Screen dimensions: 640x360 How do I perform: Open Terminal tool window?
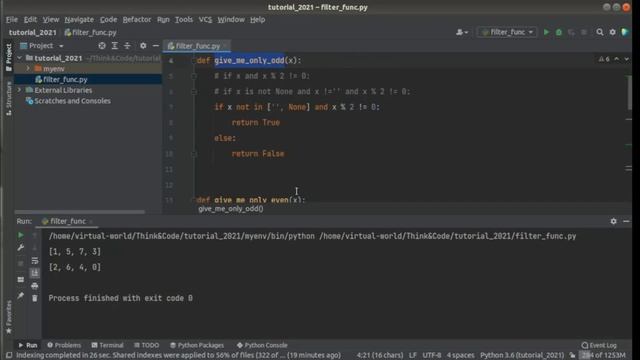click(107, 345)
